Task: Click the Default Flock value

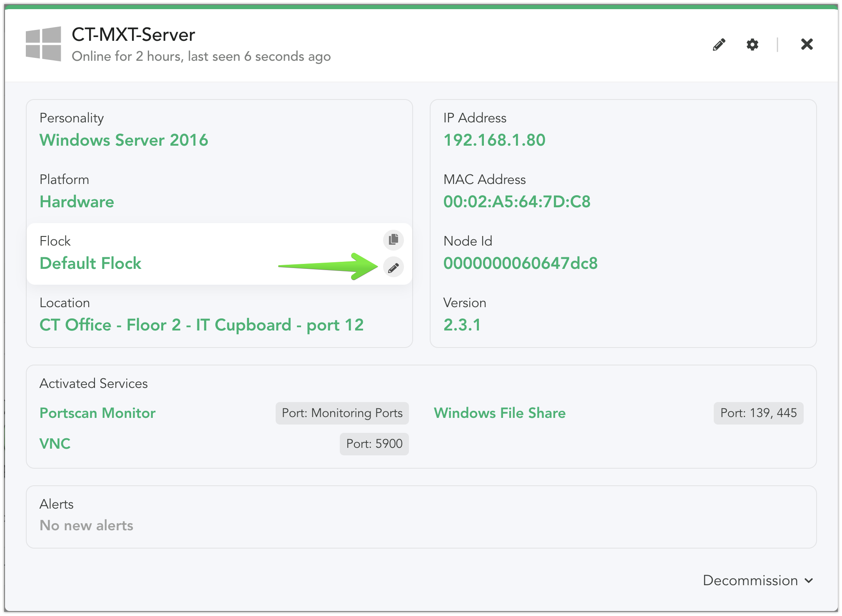Action: (x=90, y=263)
